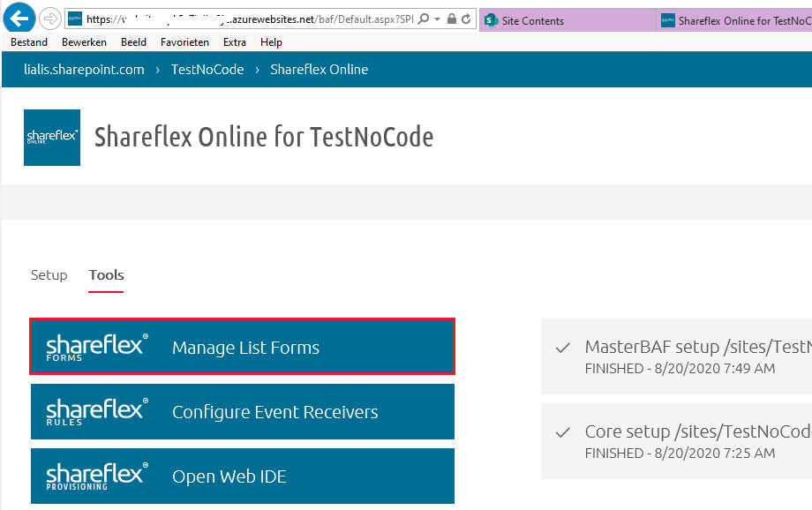The height and width of the screenshot is (510, 812).
Task: Open the Help menu
Action: pos(271,42)
